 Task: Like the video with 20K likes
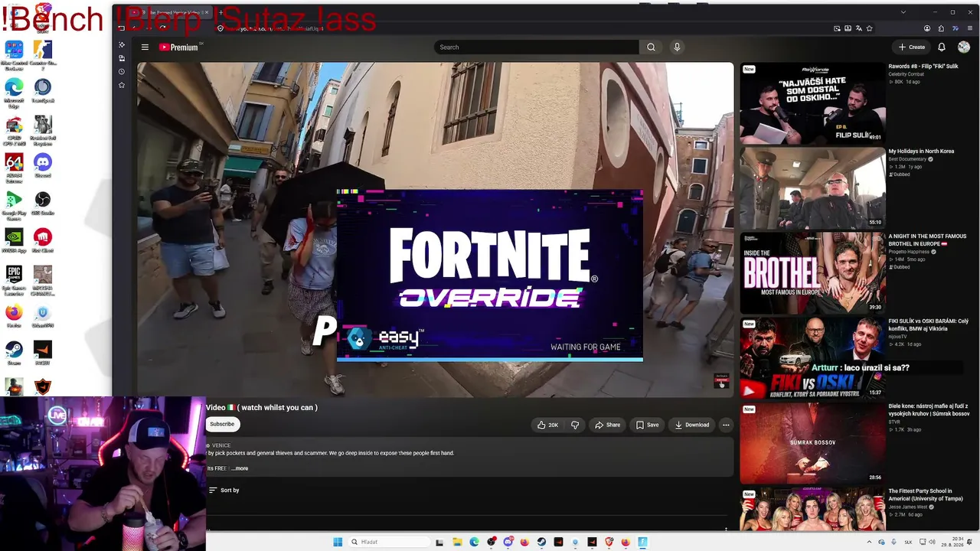coord(548,425)
